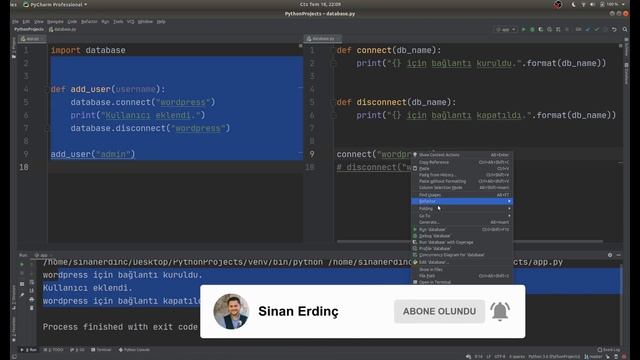
Task: Rerun app from Run panel sidebar
Action: [22, 264]
